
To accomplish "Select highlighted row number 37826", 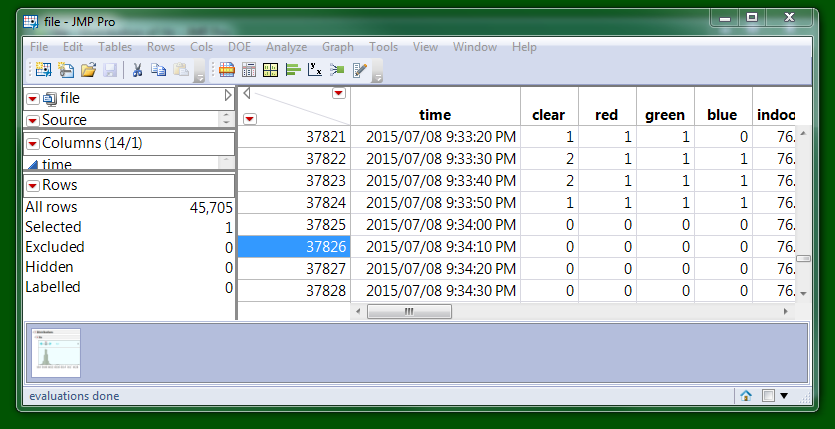I will point(294,246).
